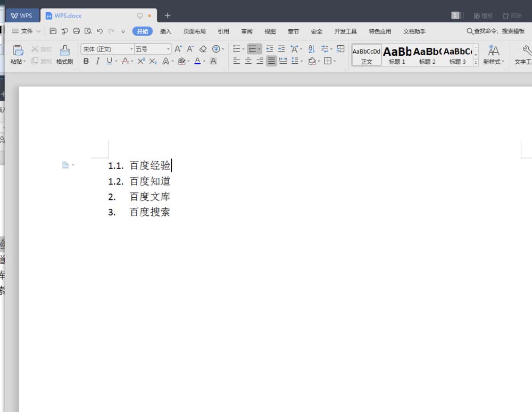Toggle justified text alignment
This screenshot has width=532, height=412.
click(x=271, y=61)
